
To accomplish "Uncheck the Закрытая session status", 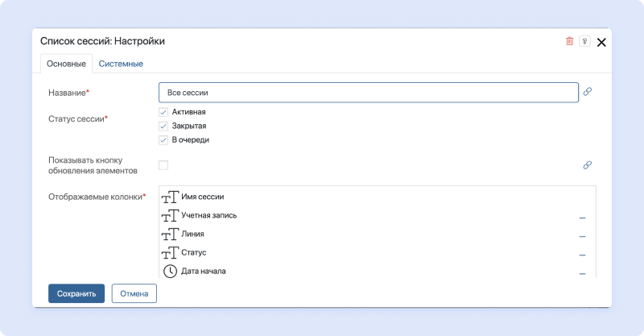I will [x=163, y=126].
